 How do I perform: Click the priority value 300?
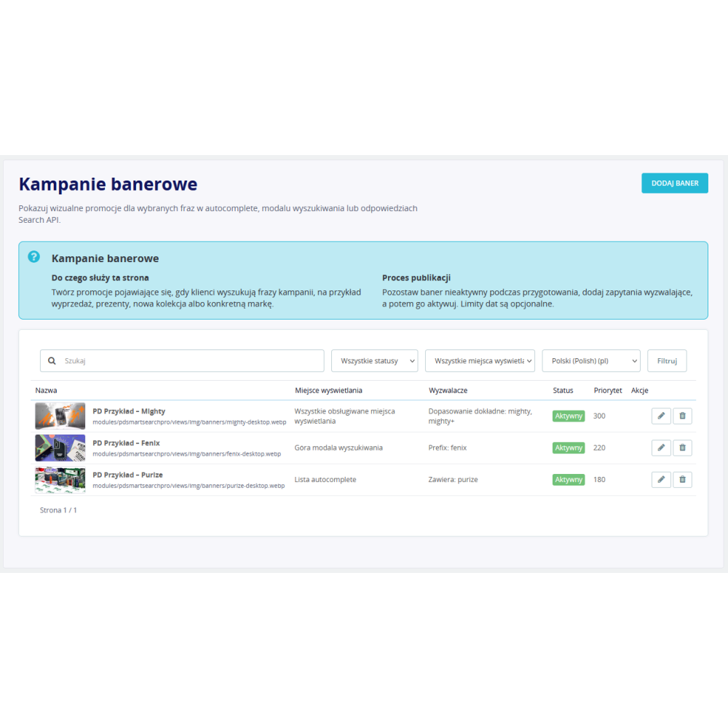tap(599, 416)
